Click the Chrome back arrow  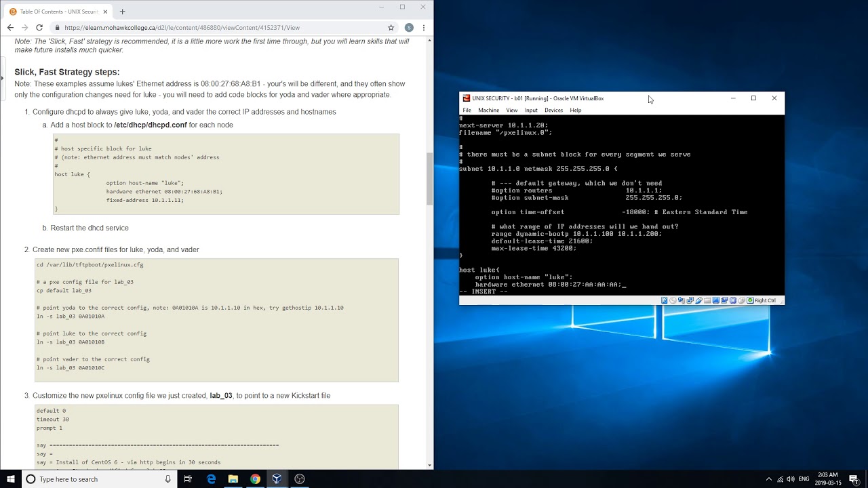click(x=10, y=28)
